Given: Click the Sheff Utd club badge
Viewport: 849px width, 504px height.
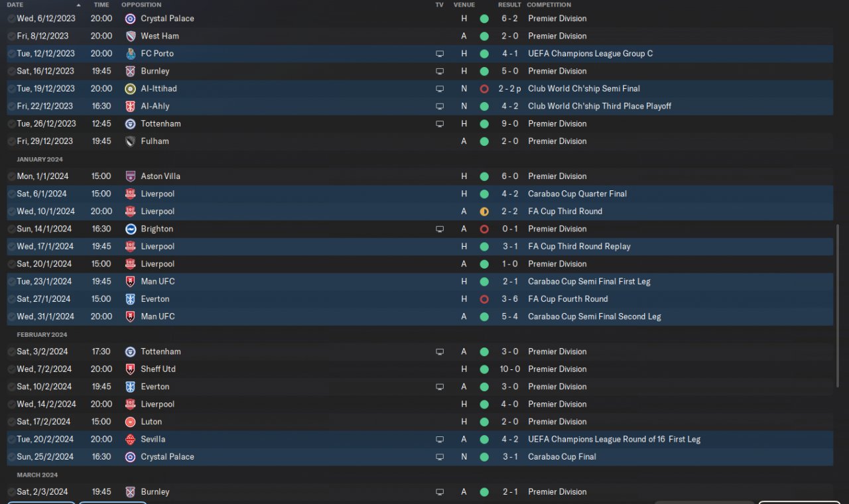Looking at the screenshot, I should tap(131, 369).
